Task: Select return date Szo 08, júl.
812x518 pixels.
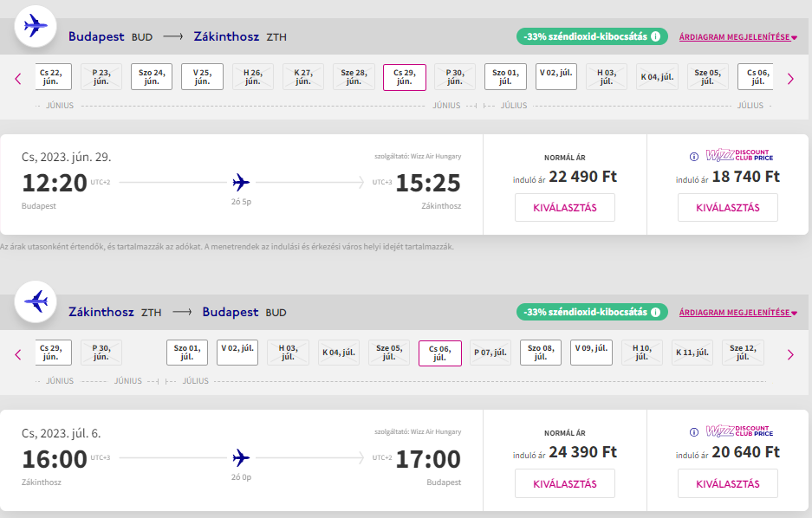Action: tap(541, 353)
